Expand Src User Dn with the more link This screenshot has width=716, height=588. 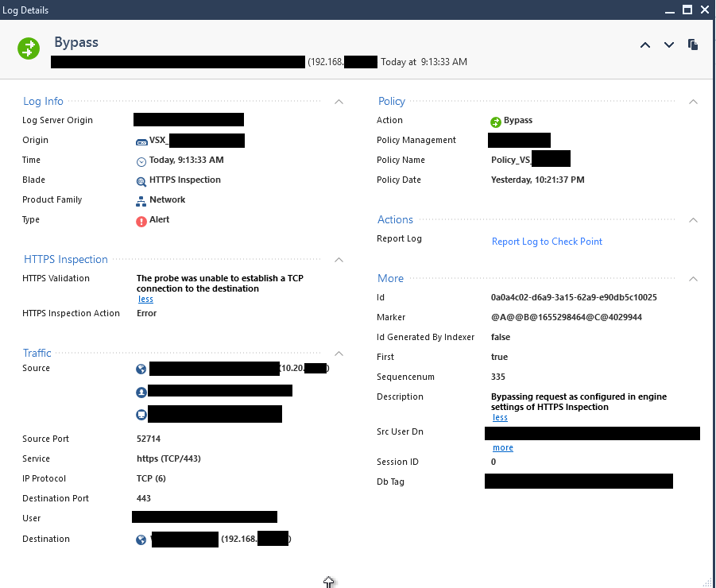502,447
